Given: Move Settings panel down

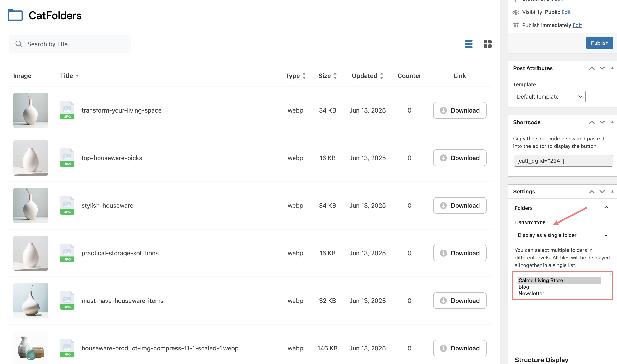Looking at the screenshot, I should [602, 192].
